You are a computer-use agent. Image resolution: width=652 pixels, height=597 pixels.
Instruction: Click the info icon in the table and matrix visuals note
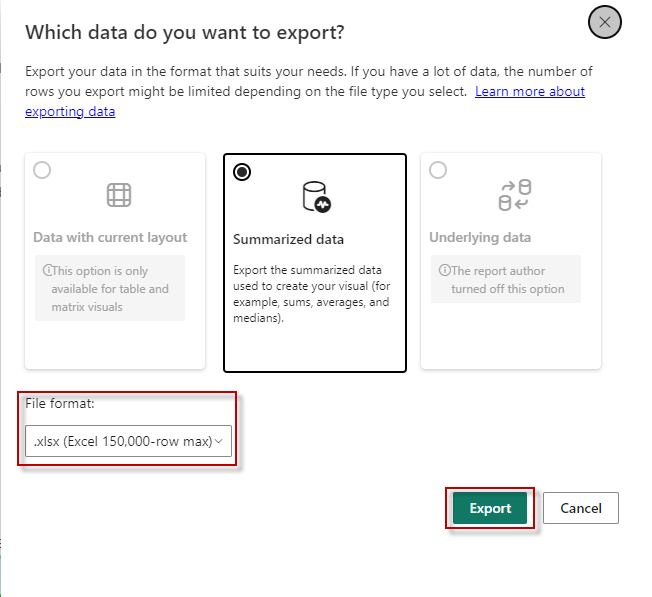point(47,271)
